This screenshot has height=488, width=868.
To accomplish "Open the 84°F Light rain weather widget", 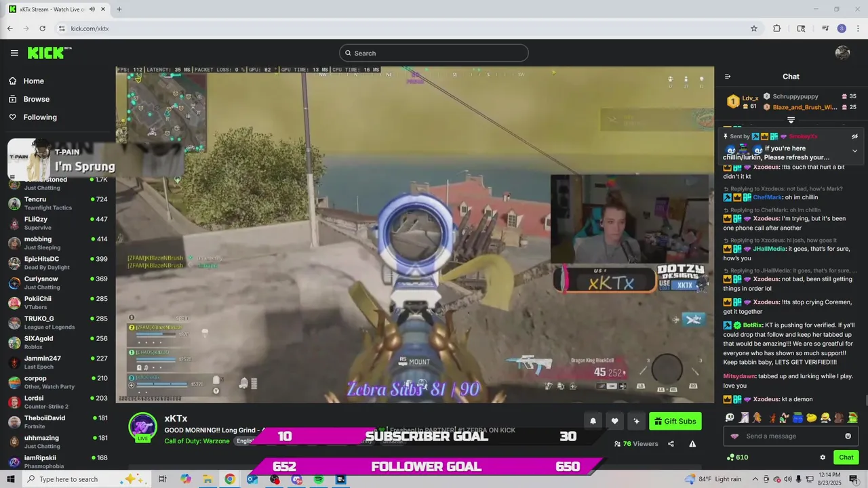I will pyautogui.click(x=713, y=479).
